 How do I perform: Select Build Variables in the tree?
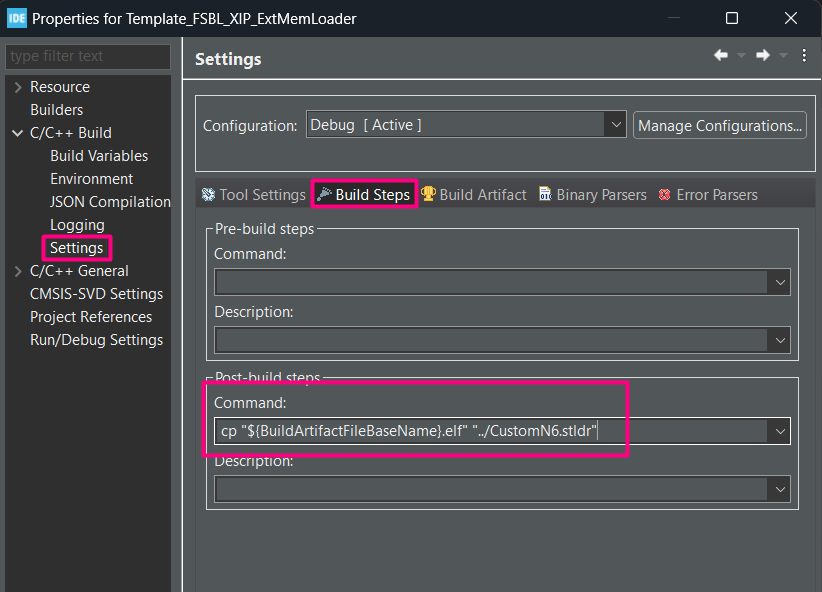tap(99, 156)
